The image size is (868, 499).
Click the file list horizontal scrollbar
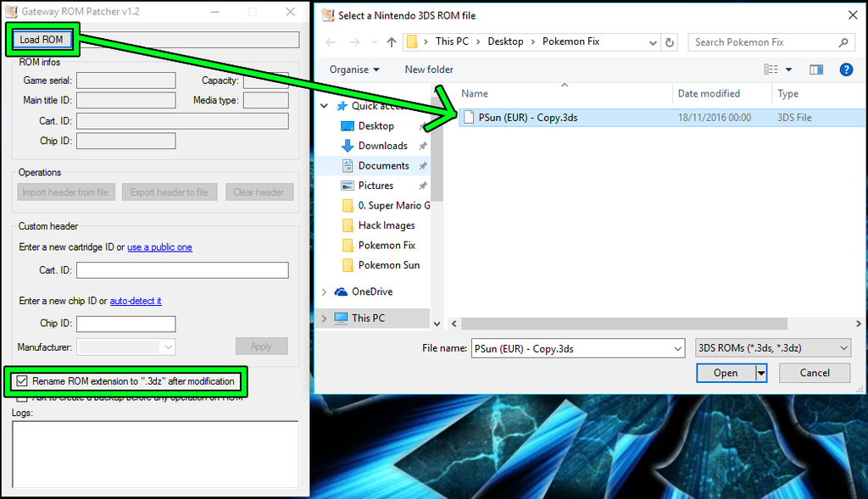[624, 323]
